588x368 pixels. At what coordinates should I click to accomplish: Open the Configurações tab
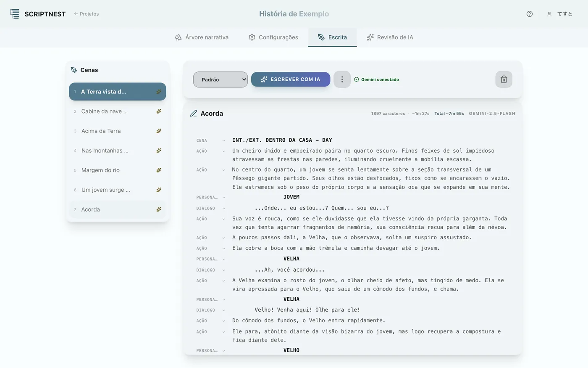(x=273, y=37)
